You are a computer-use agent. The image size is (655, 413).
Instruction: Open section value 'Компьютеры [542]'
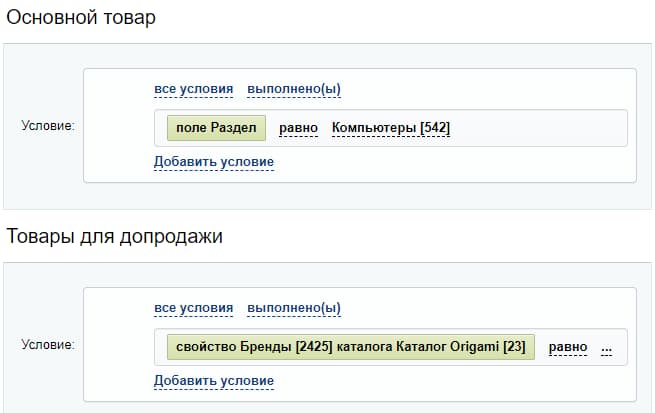[391, 128]
